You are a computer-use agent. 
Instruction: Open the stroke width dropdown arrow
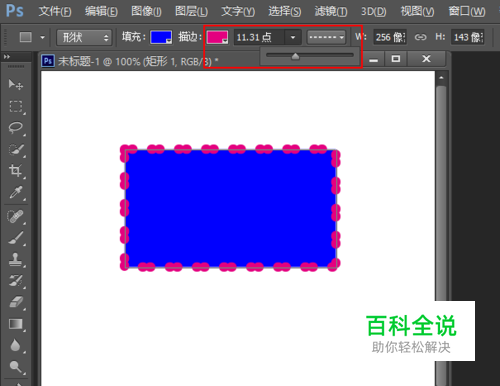pyautogui.click(x=293, y=37)
